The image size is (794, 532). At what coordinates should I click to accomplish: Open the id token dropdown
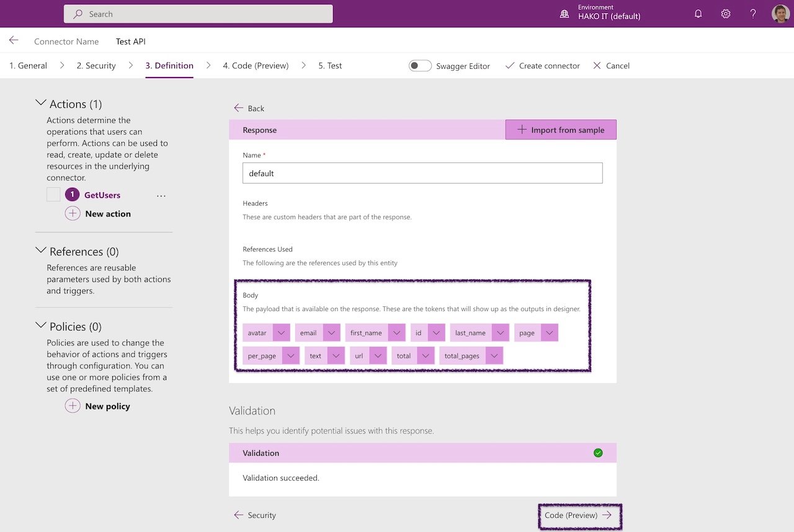click(x=436, y=333)
